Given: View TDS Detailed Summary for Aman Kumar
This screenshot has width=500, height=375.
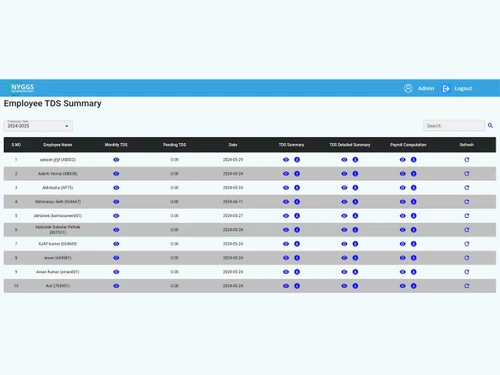Looking at the screenshot, I should pyautogui.click(x=344, y=272).
